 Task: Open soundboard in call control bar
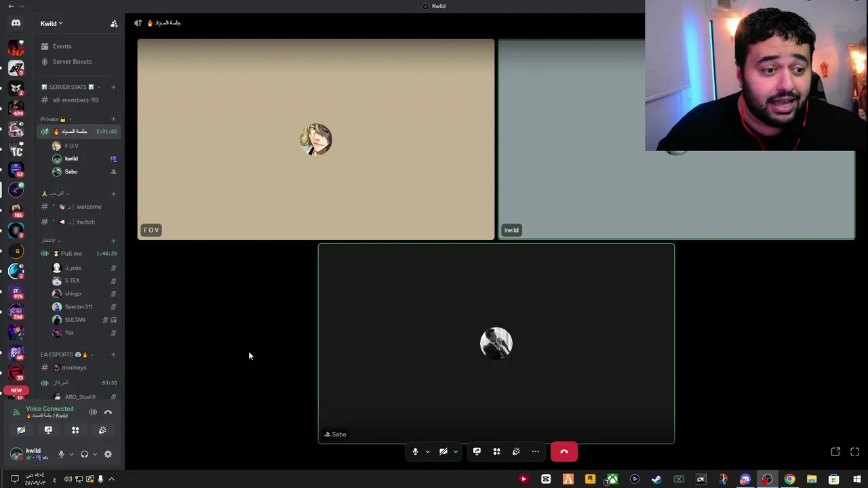516,451
